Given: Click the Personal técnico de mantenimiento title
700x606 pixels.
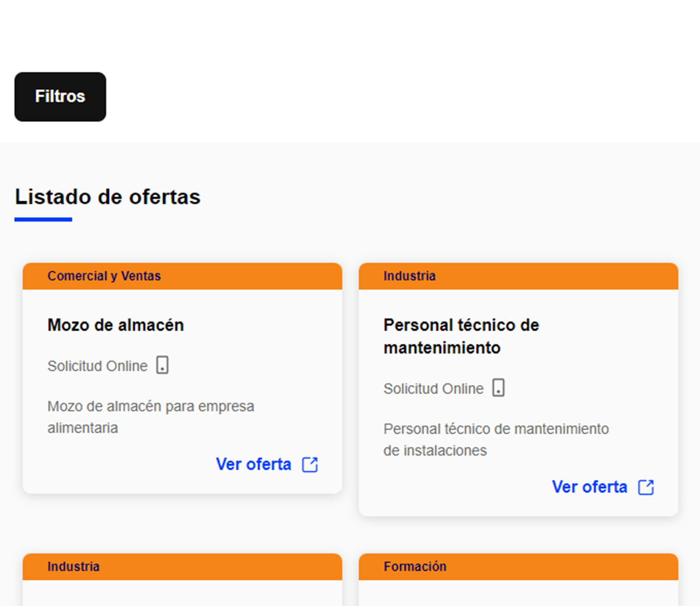Looking at the screenshot, I should click(x=461, y=336).
